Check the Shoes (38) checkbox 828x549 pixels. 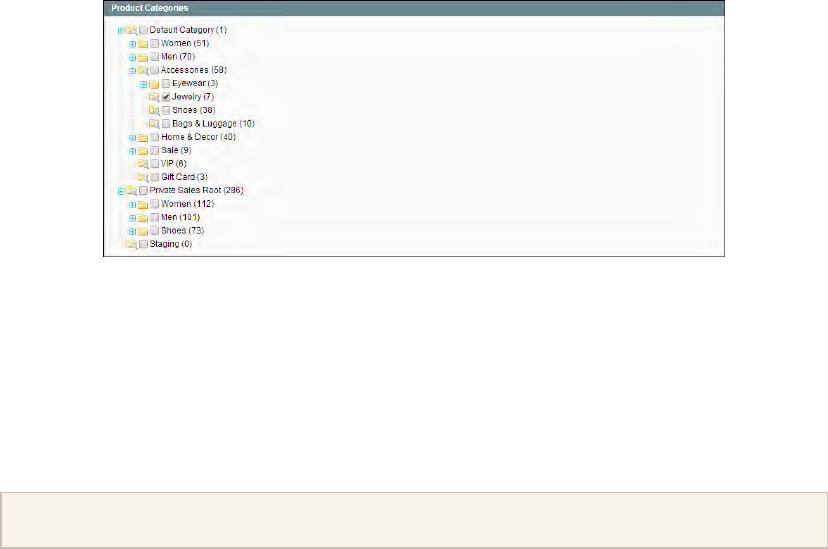pyautogui.click(x=166, y=110)
